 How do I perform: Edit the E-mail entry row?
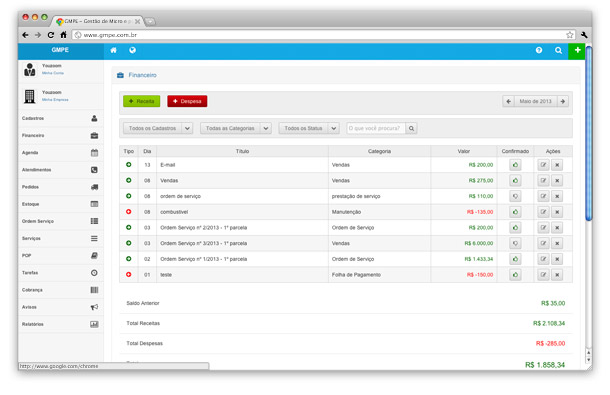click(543, 165)
